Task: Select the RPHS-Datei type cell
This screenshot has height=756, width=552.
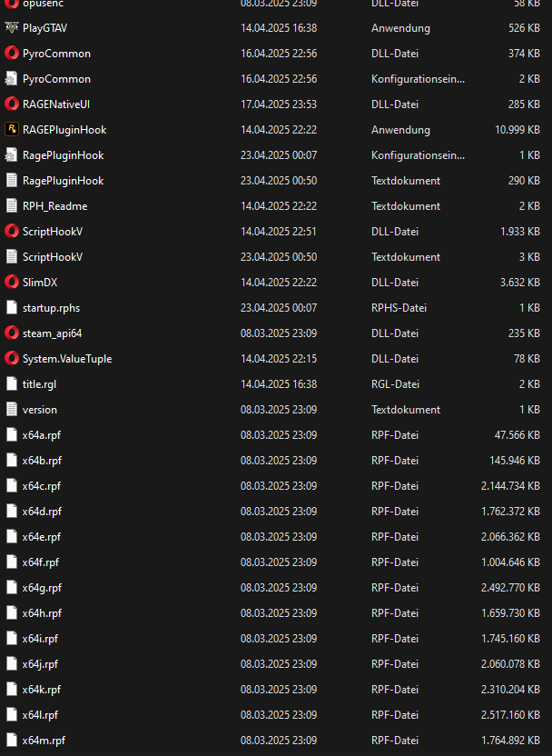Action: click(x=399, y=308)
